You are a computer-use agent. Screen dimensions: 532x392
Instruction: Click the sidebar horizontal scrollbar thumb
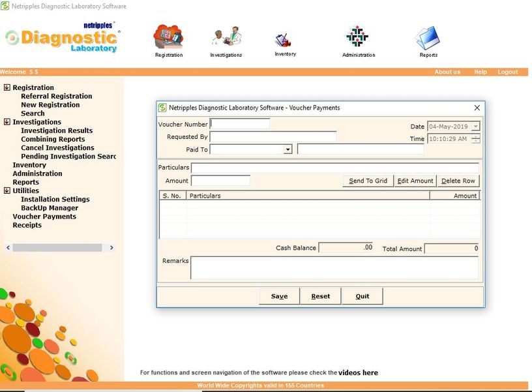coord(57,248)
